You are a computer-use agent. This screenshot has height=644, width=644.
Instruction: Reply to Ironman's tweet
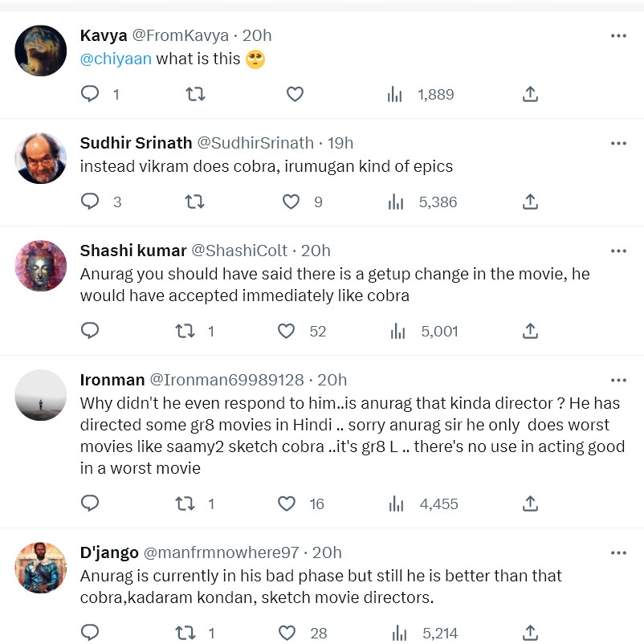tap(91, 503)
